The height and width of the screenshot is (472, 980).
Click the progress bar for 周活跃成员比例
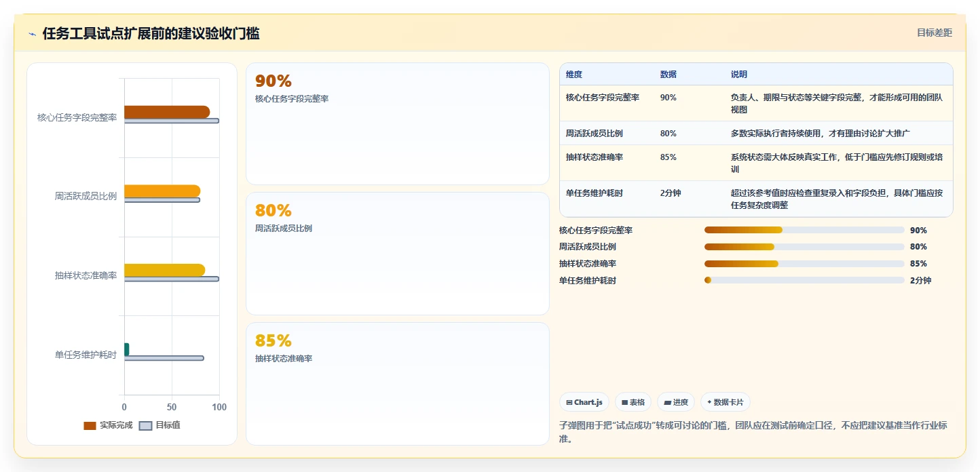(804, 247)
